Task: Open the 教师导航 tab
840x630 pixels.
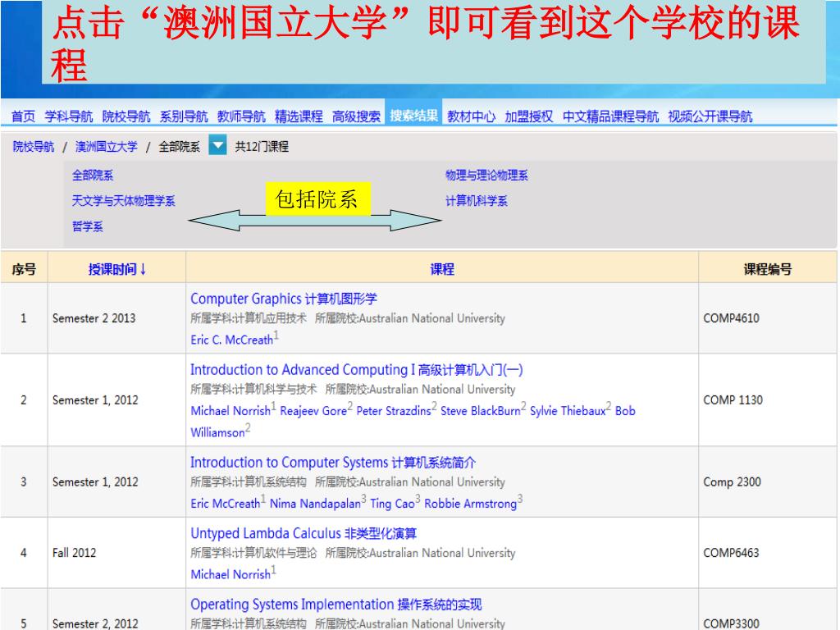Action: point(241,116)
